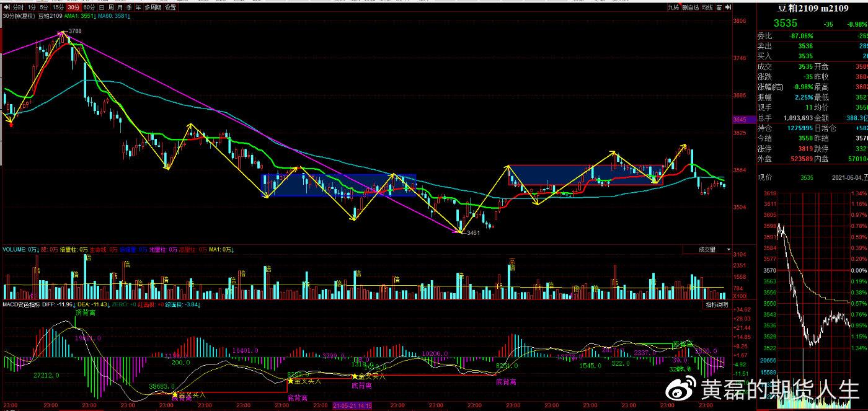Click the 窗 window layout icon

[718, 7]
